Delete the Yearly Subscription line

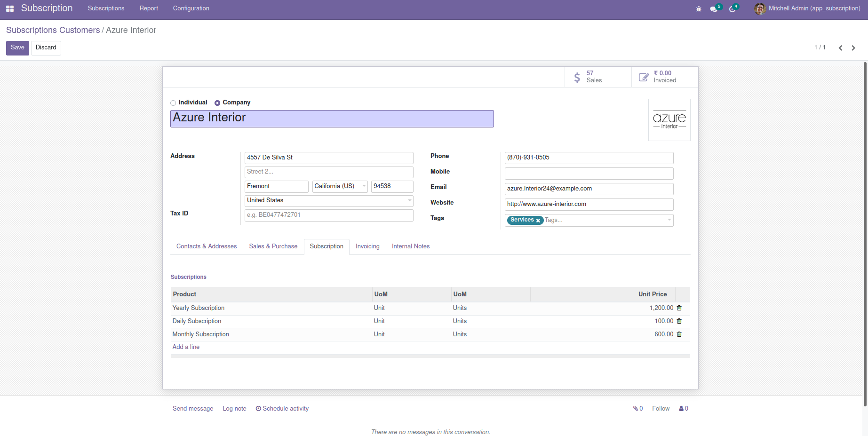coord(679,308)
